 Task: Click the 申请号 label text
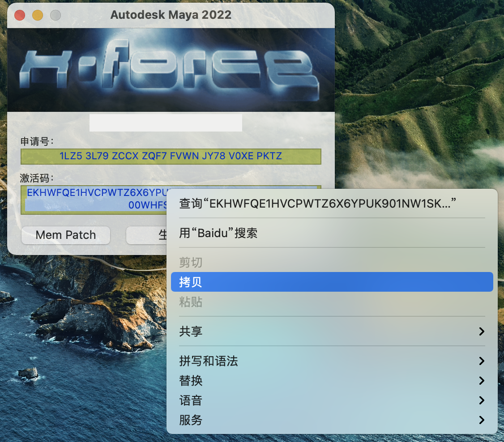[37, 141]
